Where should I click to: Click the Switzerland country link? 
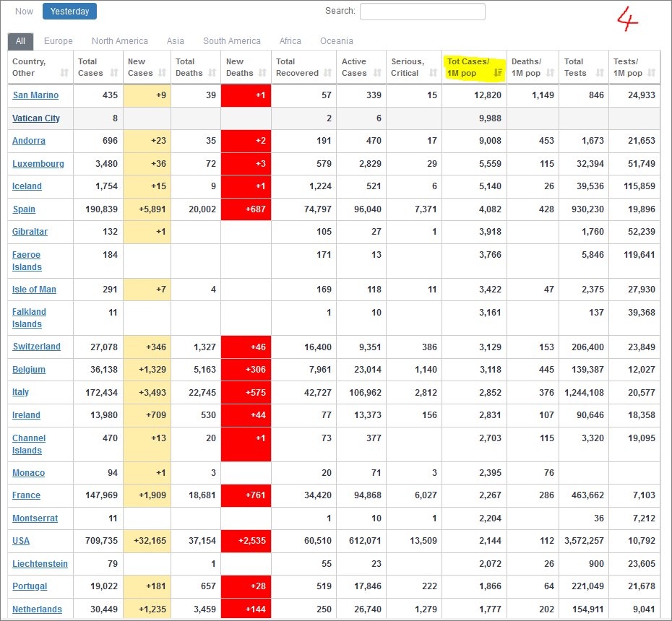point(36,347)
